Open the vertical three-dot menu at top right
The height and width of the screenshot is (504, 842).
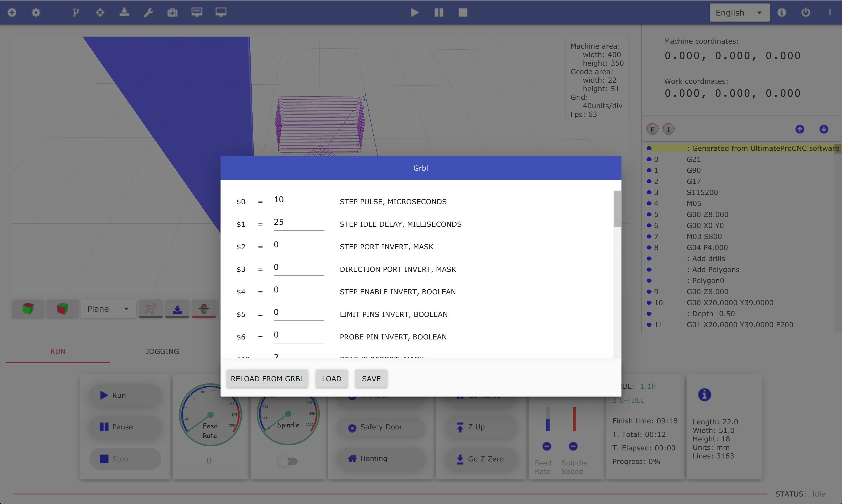coord(830,13)
